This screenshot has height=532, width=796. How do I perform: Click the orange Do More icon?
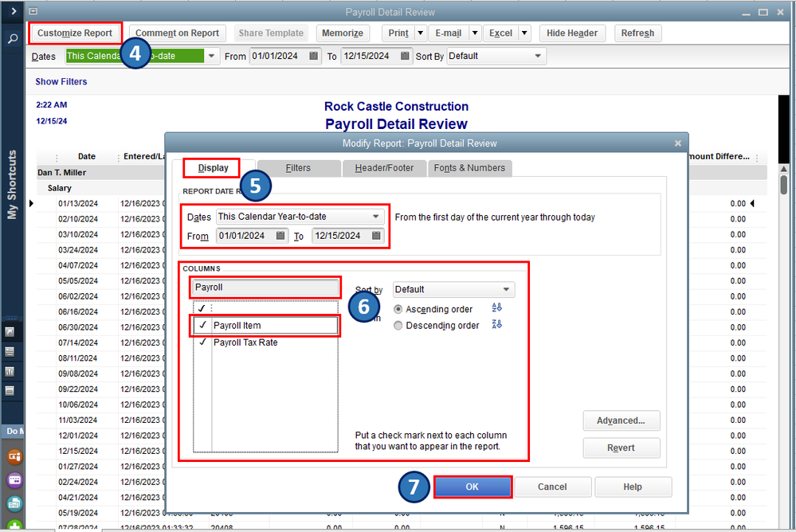(14, 456)
